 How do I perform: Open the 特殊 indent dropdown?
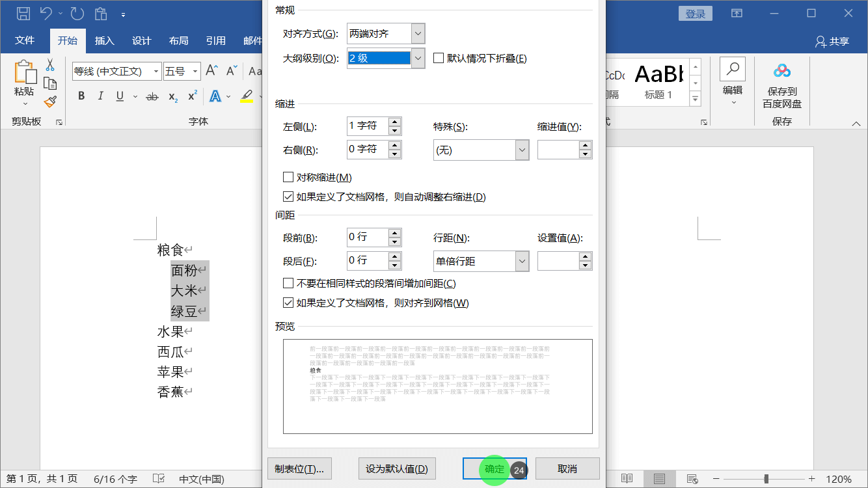click(x=522, y=150)
